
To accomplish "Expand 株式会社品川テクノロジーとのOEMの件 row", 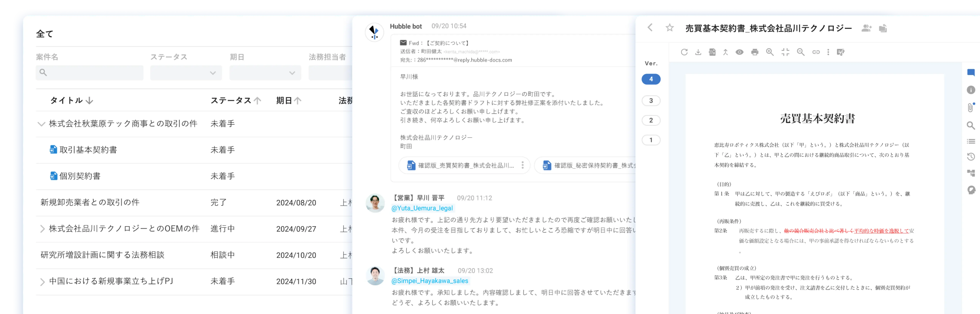I will point(42,229).
